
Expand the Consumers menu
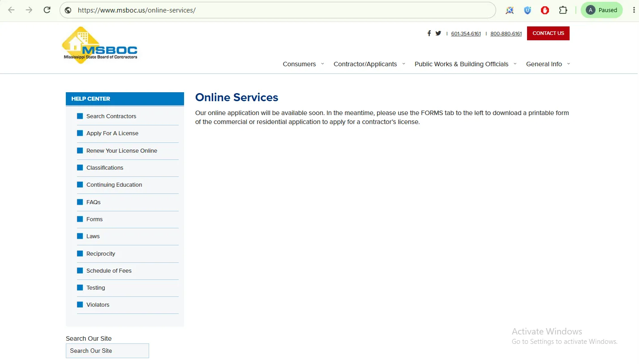point(303,64)
